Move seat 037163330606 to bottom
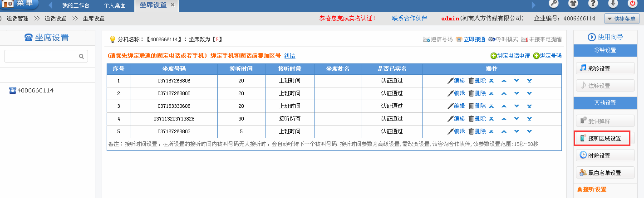 pos(529,106)
